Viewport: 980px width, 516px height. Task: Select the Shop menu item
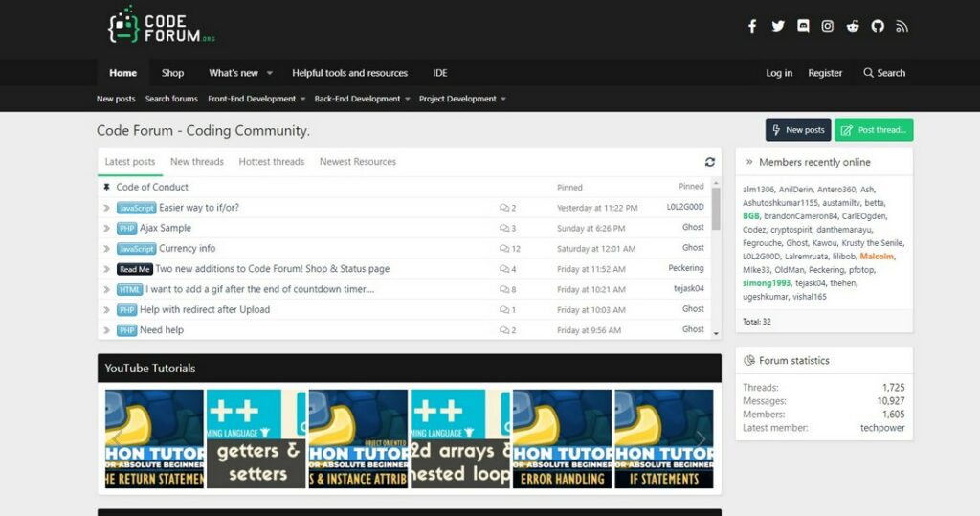click(x=172, y=73)
